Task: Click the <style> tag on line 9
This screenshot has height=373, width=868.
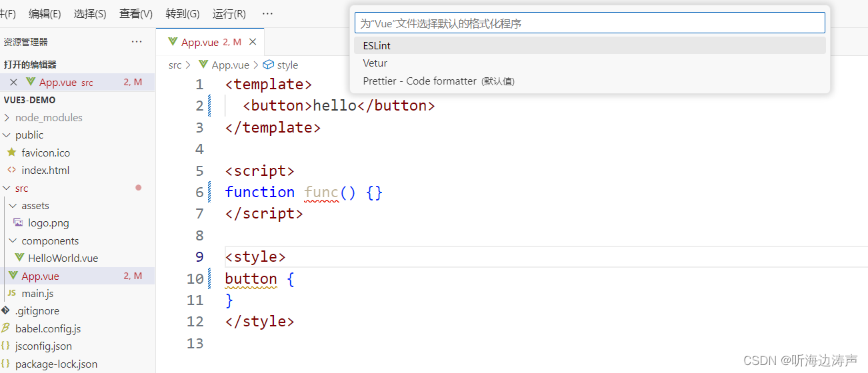Action: click(255, 257)
